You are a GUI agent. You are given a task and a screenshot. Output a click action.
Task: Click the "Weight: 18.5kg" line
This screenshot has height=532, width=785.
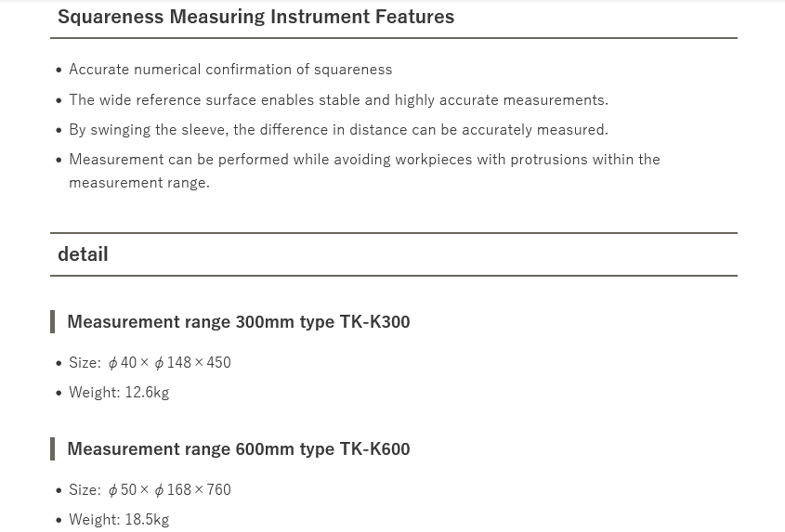[x=119, y=520]
